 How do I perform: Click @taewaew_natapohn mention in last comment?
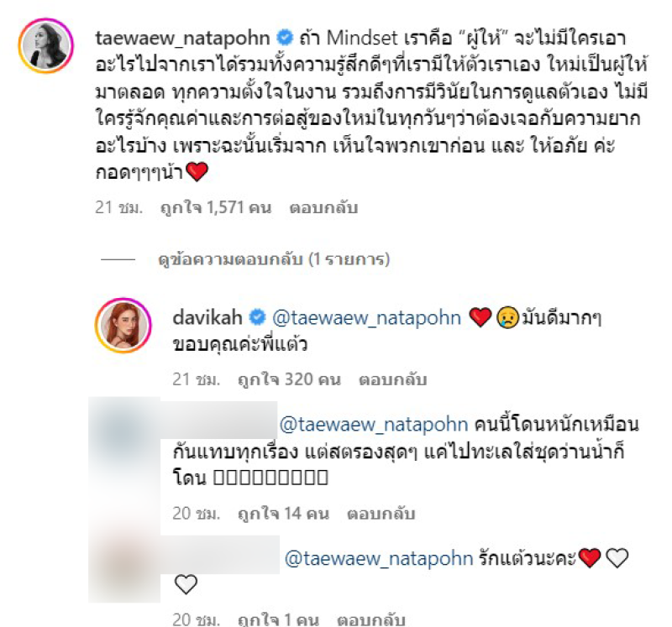379,559
